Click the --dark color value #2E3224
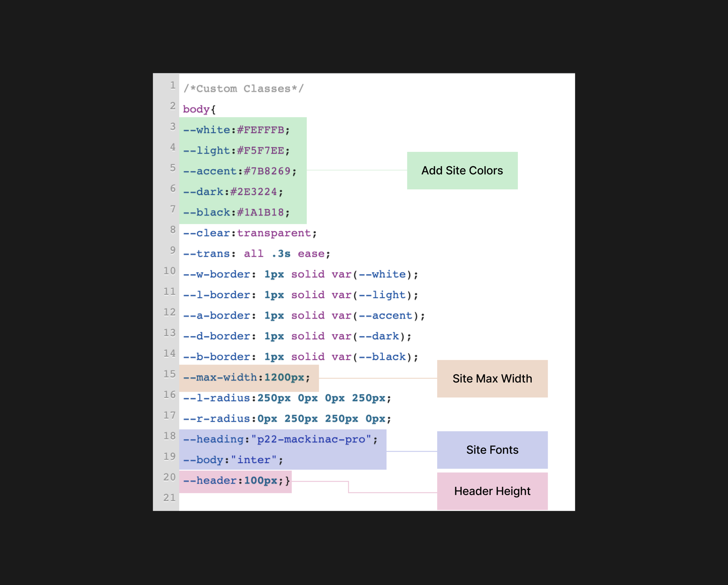Screen dimensions: 728x585 coord(254,192)
